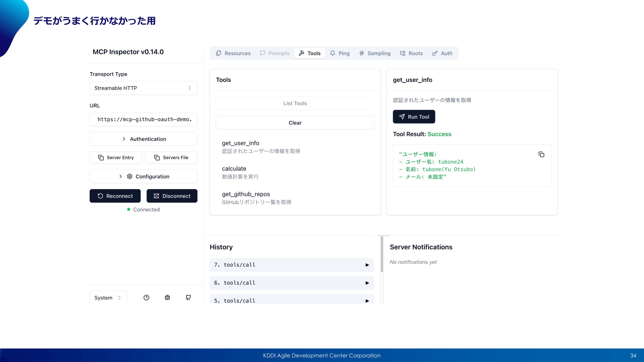The image size is (644, 362).
Task: Click the List Tools button
Action: click(x=295, y=103)
